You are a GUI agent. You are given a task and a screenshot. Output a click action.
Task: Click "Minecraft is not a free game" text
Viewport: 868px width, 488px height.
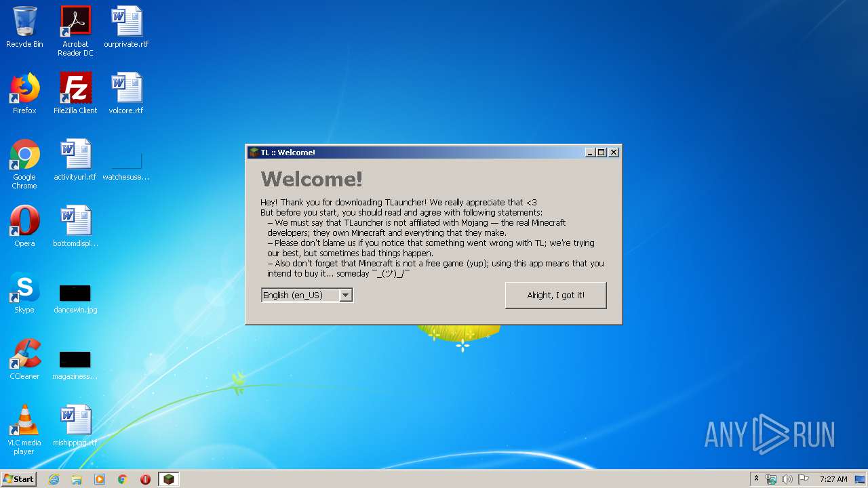[435, 268]
